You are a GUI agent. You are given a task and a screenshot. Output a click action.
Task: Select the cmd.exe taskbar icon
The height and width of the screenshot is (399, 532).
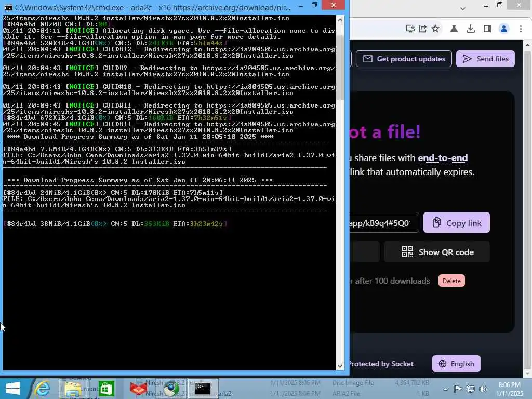[x=203, y=389]
